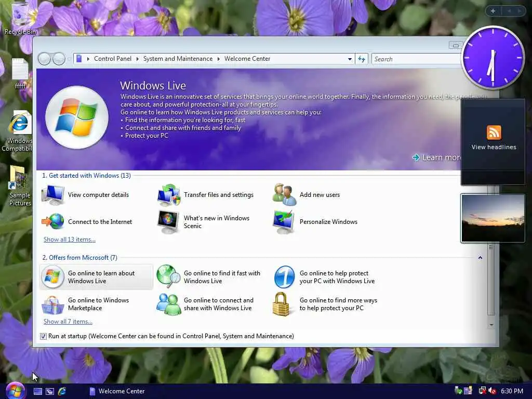The image size is (532, 399).
Task: Click the Windows Marketplace shopping basket icon
Action: click(x=52, y=304)
